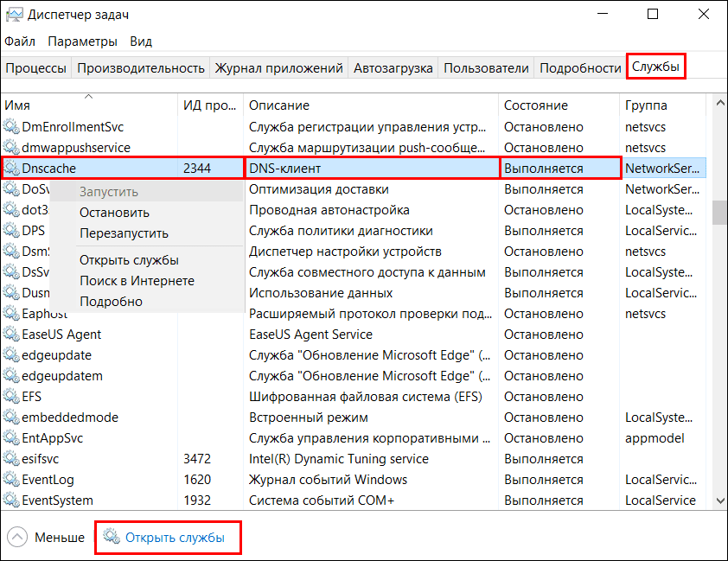Collapse view with the Меньше arrow button

click(x=17, y=538)
